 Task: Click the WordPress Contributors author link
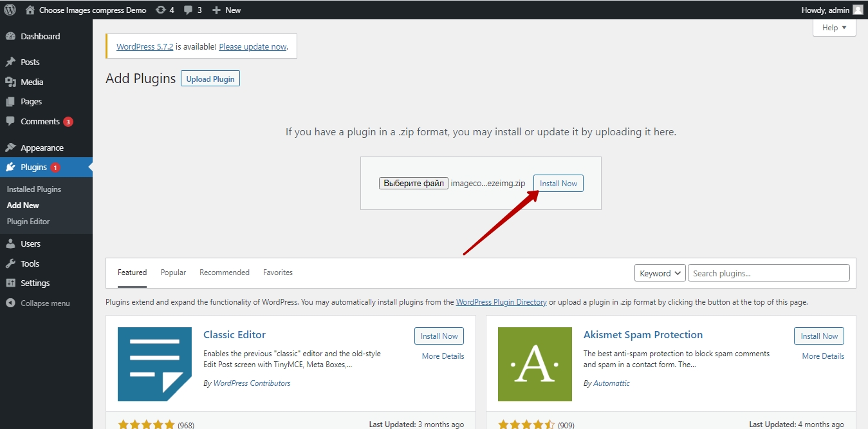252,383
